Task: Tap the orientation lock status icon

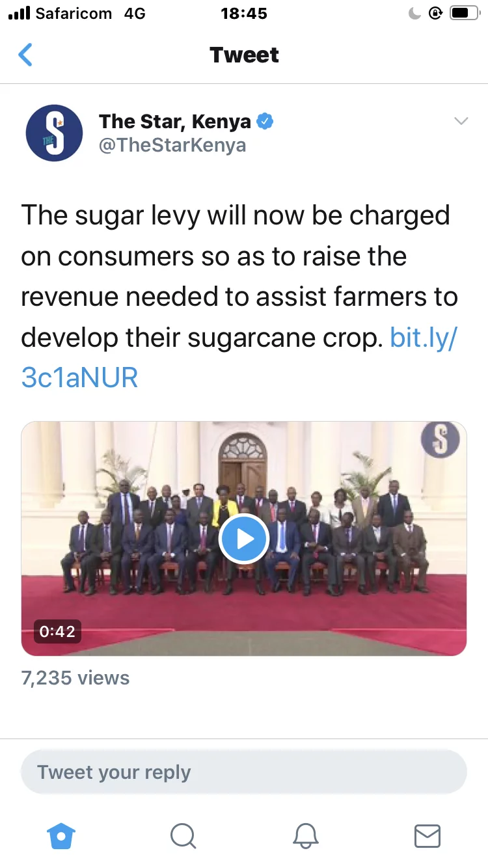Action: pyautogui.click(x=435, y=14)
